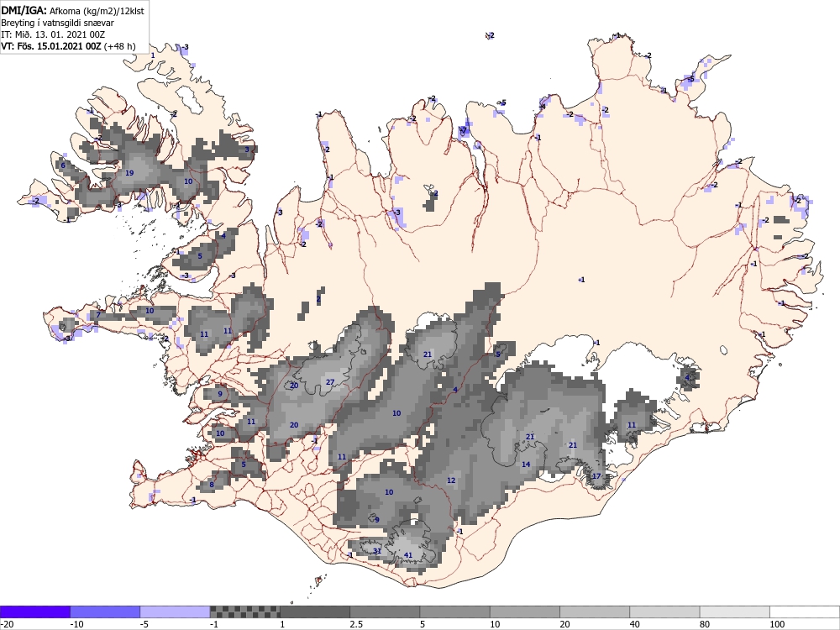
Task: Click the value 17 near the southeast coast
Action: [596, 476]
